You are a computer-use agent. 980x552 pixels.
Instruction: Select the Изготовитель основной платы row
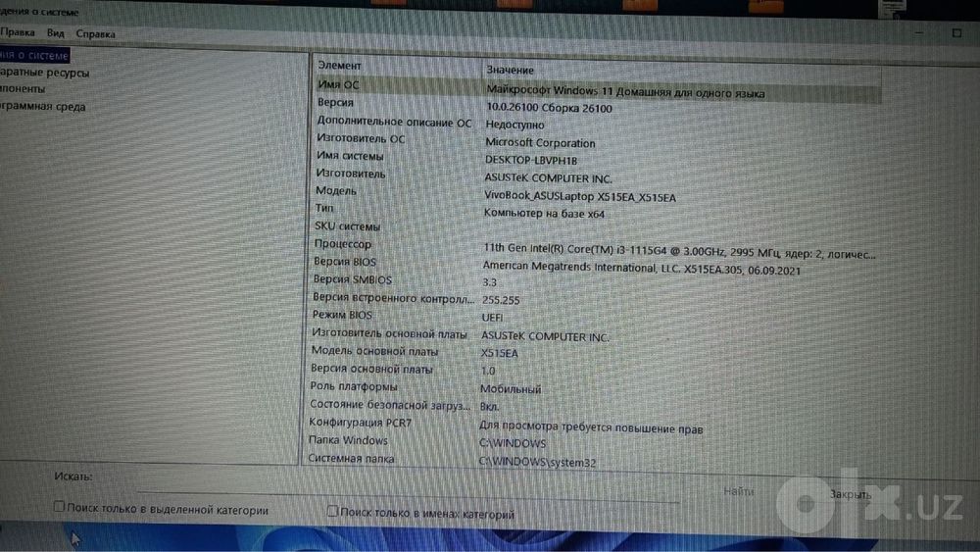[x=389, y=333]
